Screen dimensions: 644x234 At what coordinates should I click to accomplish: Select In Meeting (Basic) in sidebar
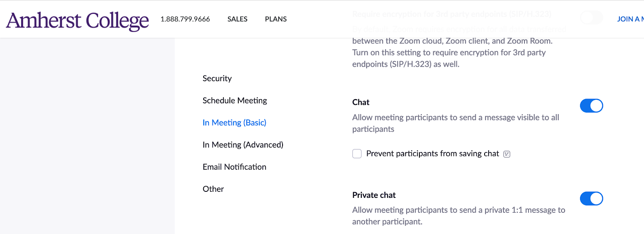pyautogui.click(x=234, y=123)
